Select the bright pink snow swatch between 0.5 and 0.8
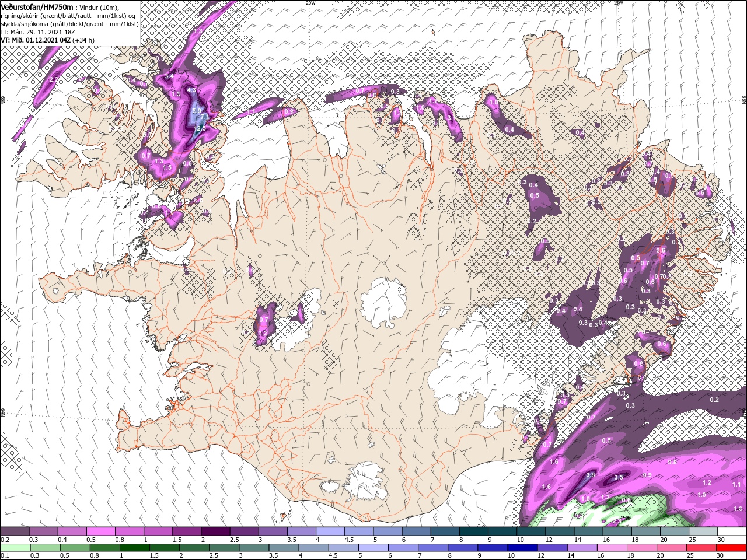 [x=101, y=531]
